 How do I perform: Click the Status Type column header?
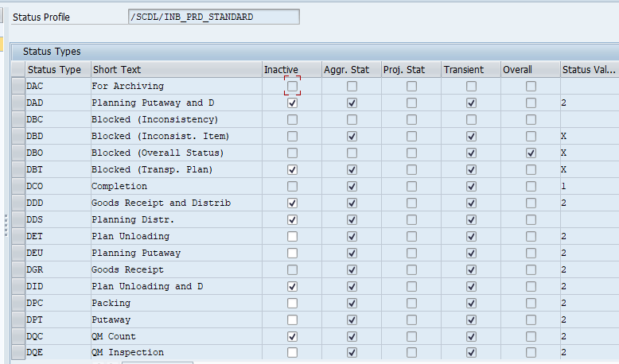pos(54,70)
